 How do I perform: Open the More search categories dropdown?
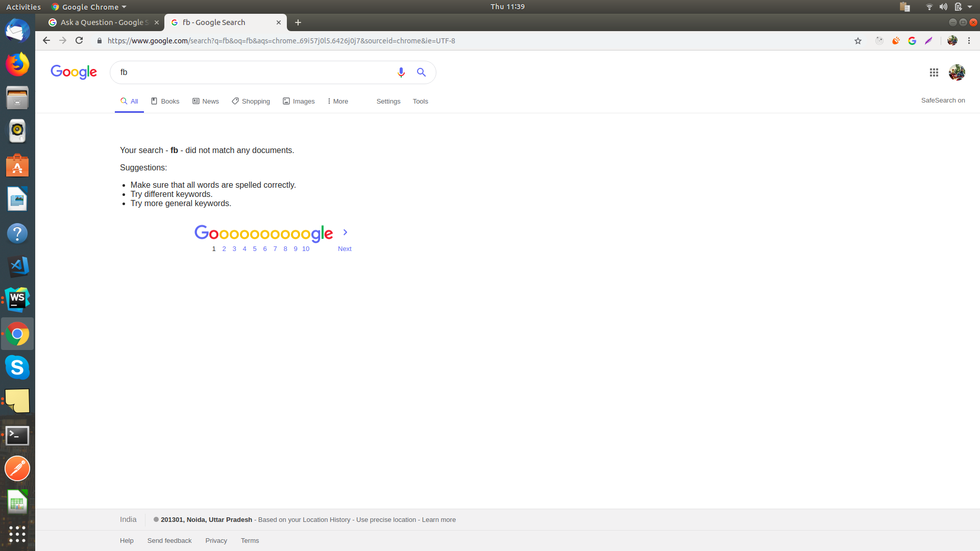point(337,101)
